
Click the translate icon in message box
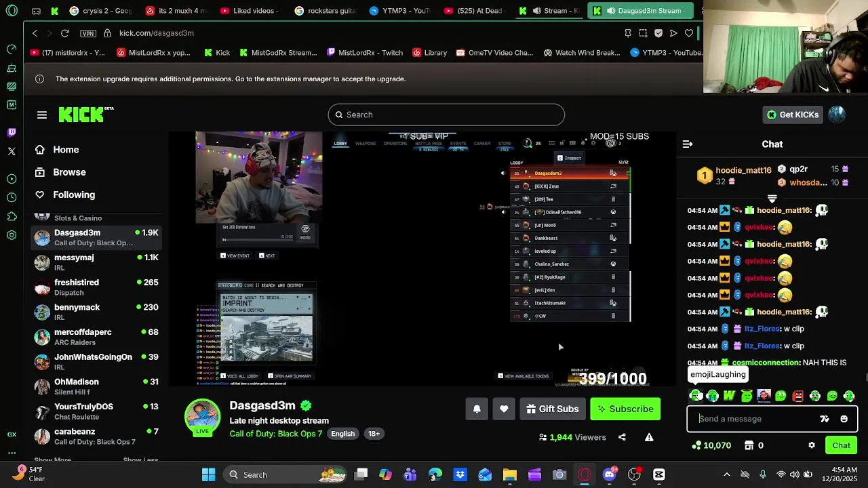[825, 419]
